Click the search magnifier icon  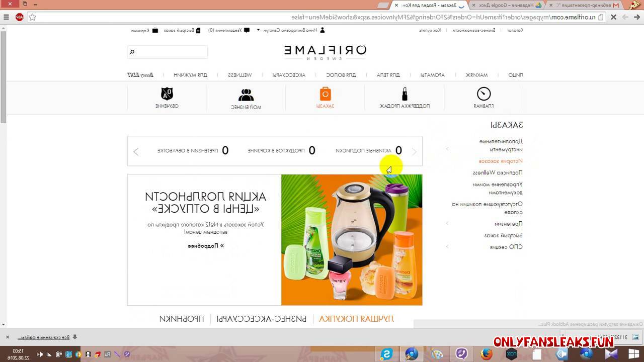tap(132, 52)
